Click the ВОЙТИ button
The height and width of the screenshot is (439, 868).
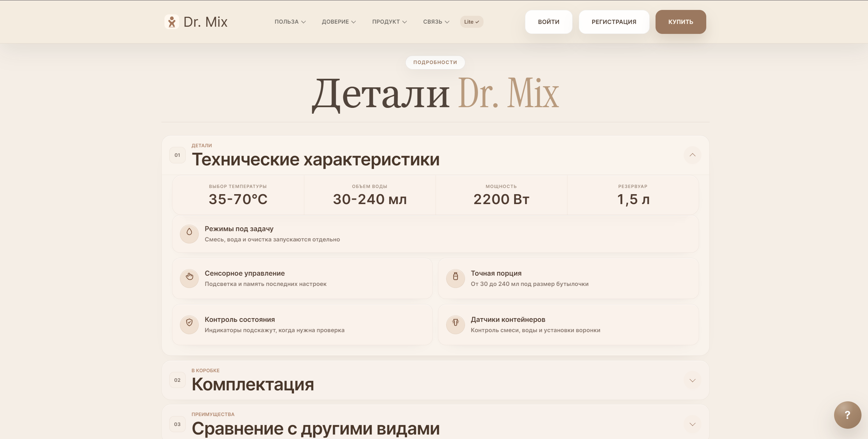(x=549, y=22)
